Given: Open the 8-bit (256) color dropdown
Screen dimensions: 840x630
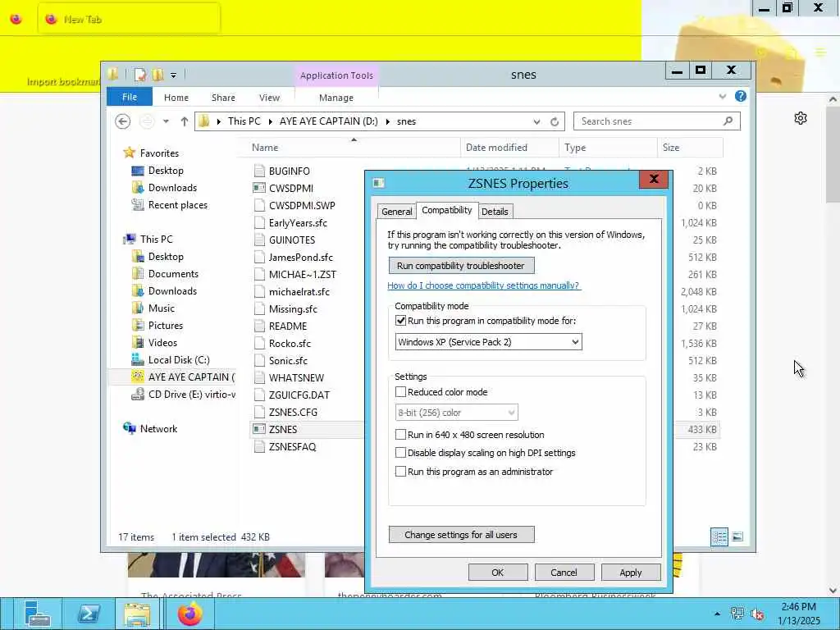Looking at the screenshot, I should [456, 413].
